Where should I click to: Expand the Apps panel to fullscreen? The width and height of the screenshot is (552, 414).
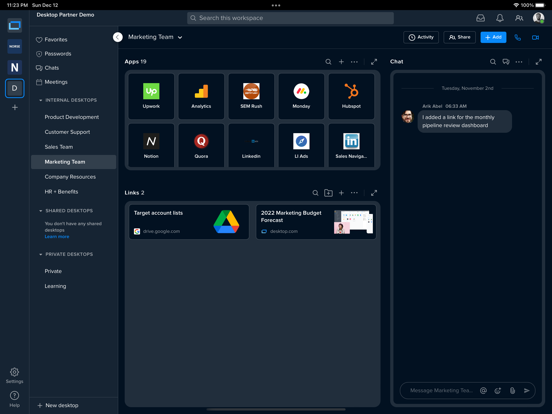click(374, 62)
